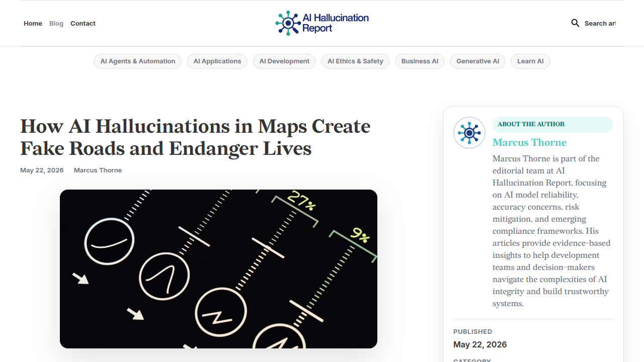Click the AI Hallucination Report logo
Screen dimensions: 644x362
pos(322,23)
